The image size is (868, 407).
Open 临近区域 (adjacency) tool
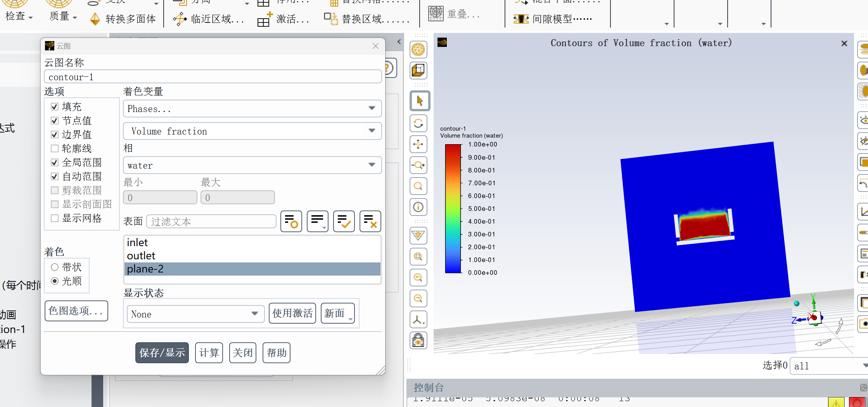point(208,19)
